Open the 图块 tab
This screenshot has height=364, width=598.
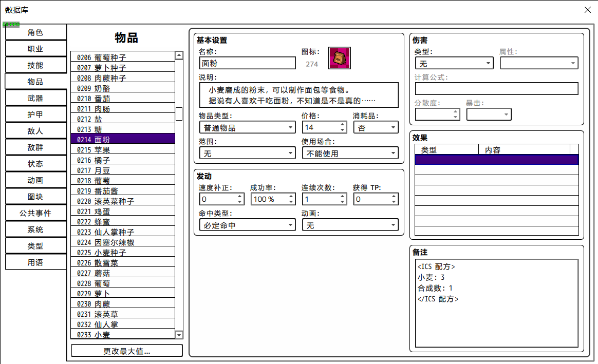click(36, 196)
